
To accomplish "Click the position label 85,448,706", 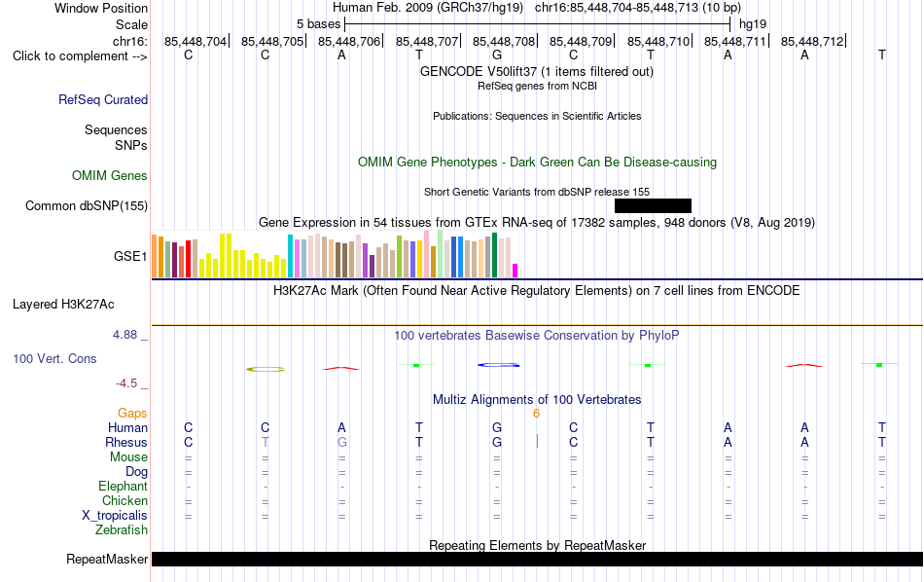I will (349, 41).
